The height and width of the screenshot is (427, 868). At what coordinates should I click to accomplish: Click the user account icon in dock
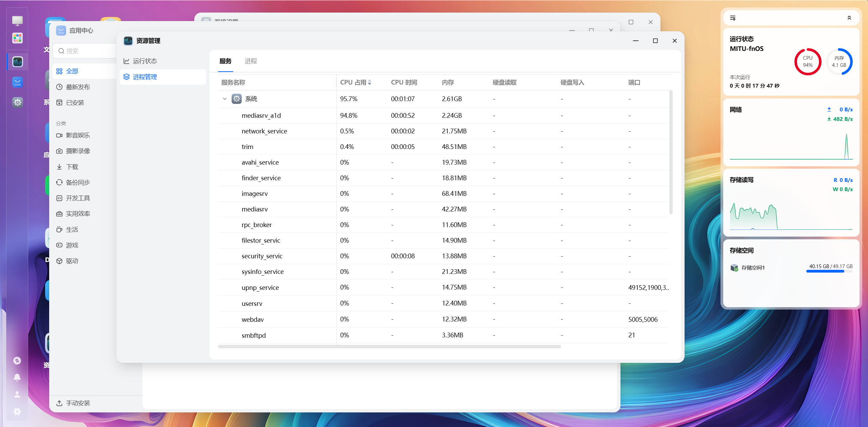point(17,394)
